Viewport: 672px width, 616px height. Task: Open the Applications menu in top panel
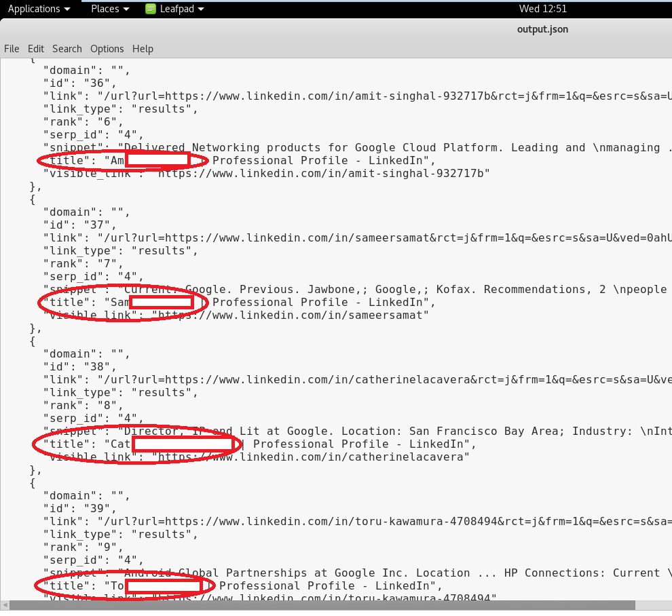click(x=39, y=9)
